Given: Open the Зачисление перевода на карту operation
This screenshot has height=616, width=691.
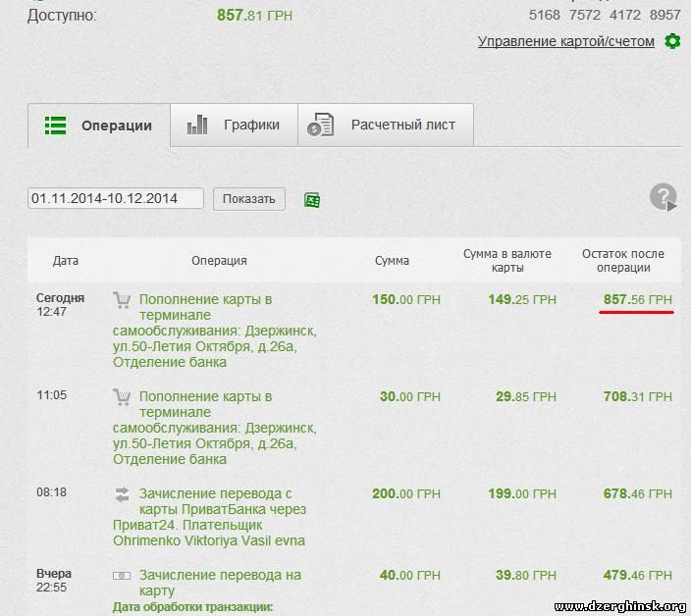Looking at the screenshot, I should click(x=220, y=583).
